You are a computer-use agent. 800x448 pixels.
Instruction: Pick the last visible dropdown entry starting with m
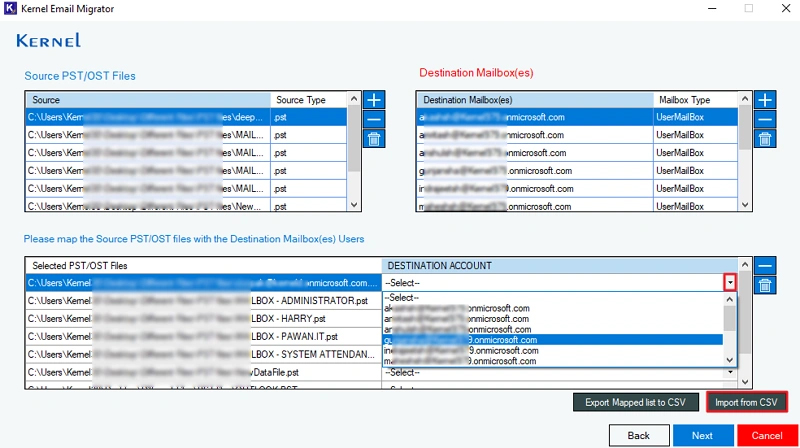[553, 361]
